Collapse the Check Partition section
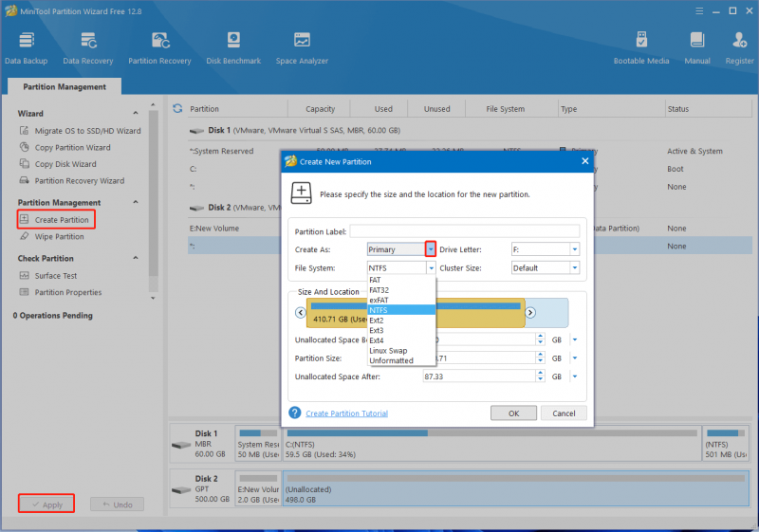The height and width of the screenshot is (532, 759). point(136,258)
